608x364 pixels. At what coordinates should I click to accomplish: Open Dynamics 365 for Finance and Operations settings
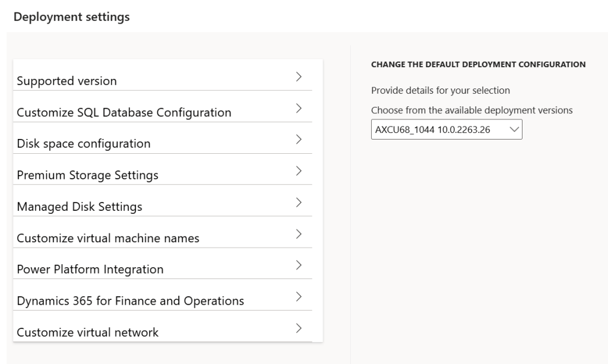(x=130, y=302)
